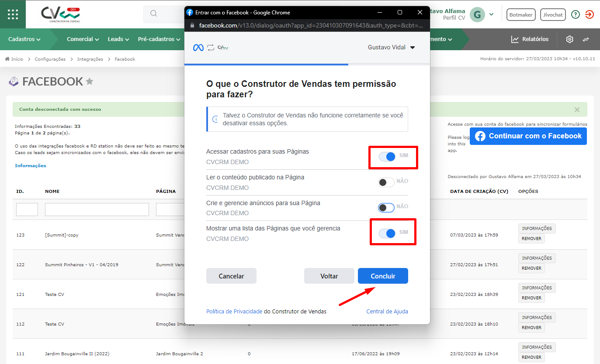Click the padlock icon in popup address bar
The width and height of the screenshot is (600, 364).
click(x=192, y=25)
